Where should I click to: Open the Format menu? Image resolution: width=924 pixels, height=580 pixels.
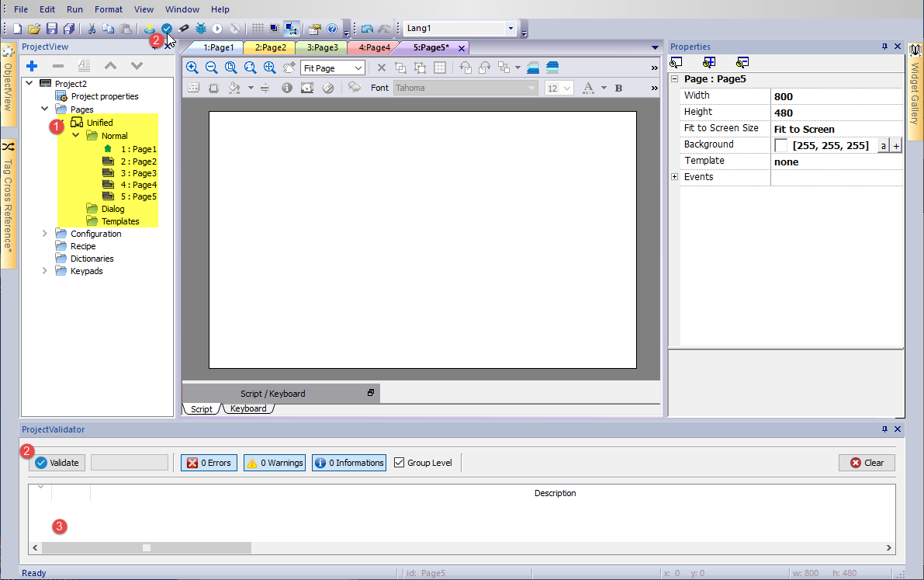click(109, 9)
